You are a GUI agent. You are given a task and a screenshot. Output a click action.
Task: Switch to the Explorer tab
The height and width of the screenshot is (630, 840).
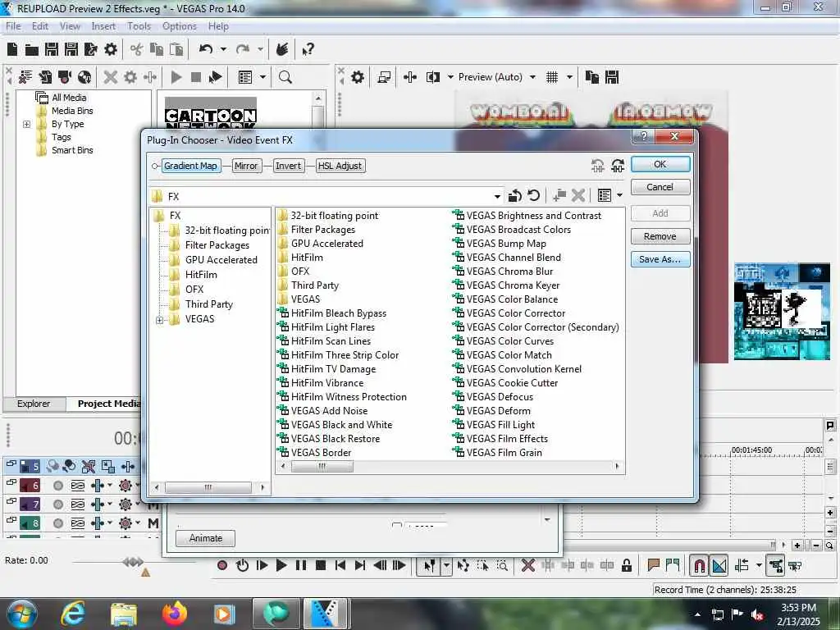point(34,404)
